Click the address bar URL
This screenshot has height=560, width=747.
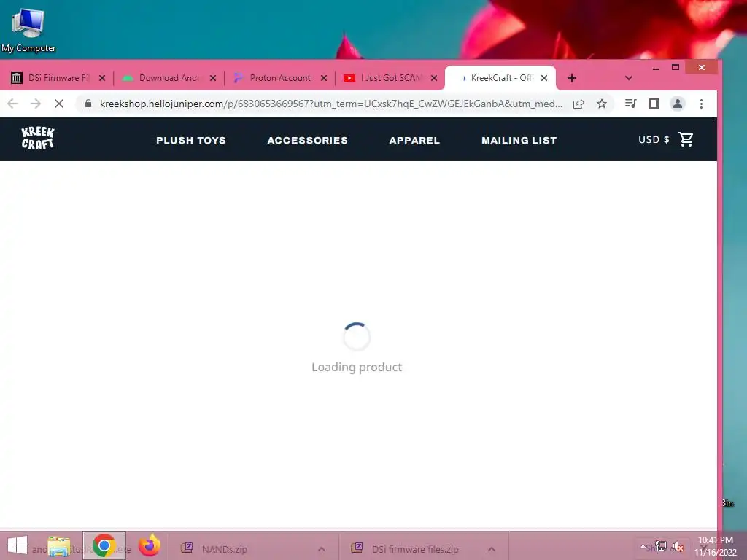(x=330, y=104)
